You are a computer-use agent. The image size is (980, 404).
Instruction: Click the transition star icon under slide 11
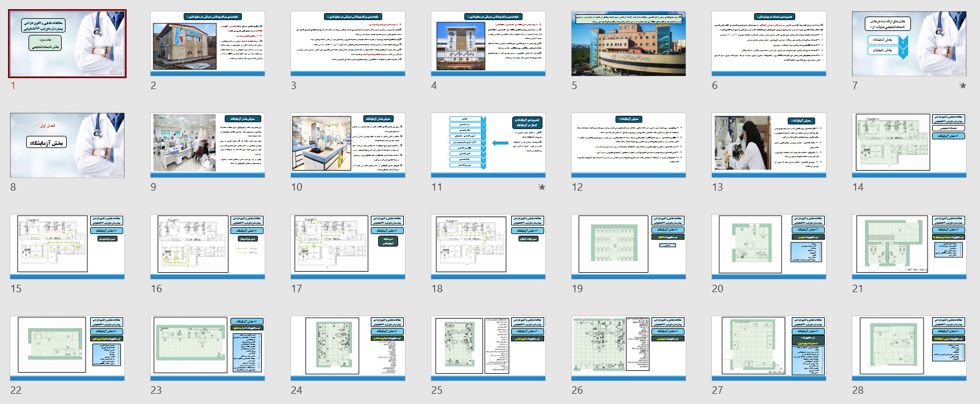(541, 187)
